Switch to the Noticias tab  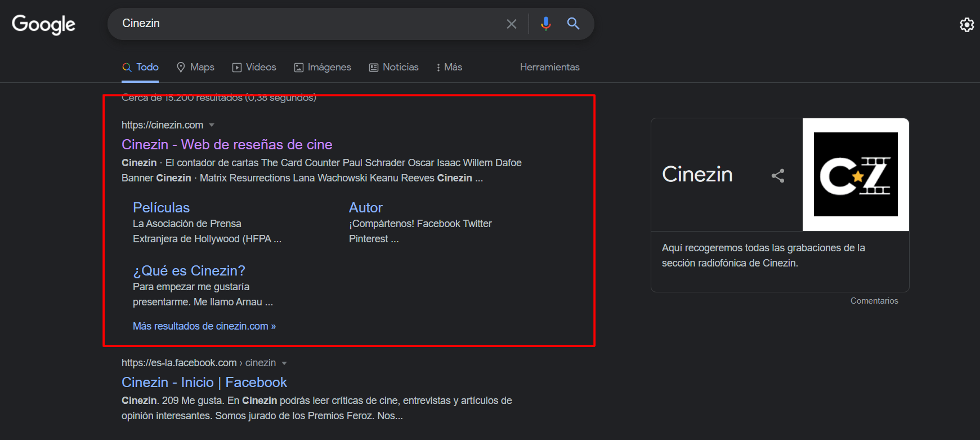[393, 67]
